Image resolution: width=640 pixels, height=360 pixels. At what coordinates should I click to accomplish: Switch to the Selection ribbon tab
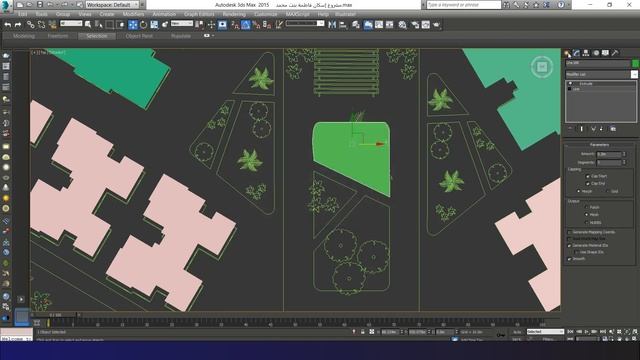click(x=97, y=36)
